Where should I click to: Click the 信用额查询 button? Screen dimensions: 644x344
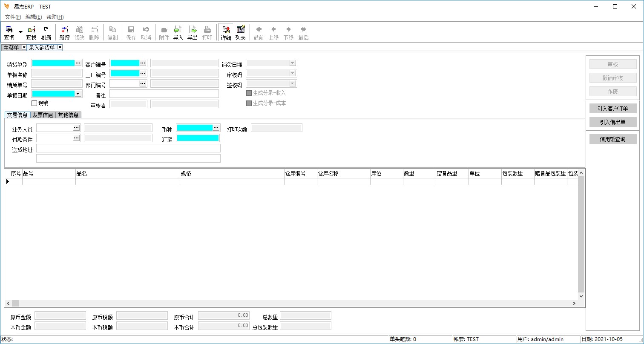(612, 139)
